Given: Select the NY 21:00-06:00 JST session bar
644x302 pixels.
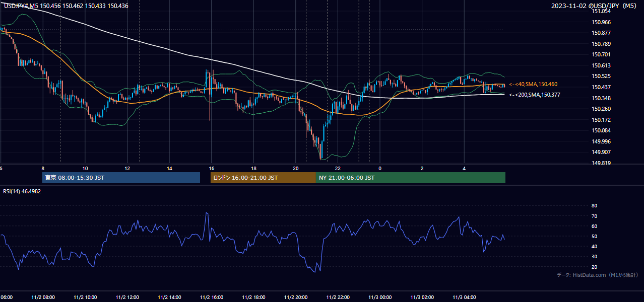Looking at the screenshot, I should 411,178.
